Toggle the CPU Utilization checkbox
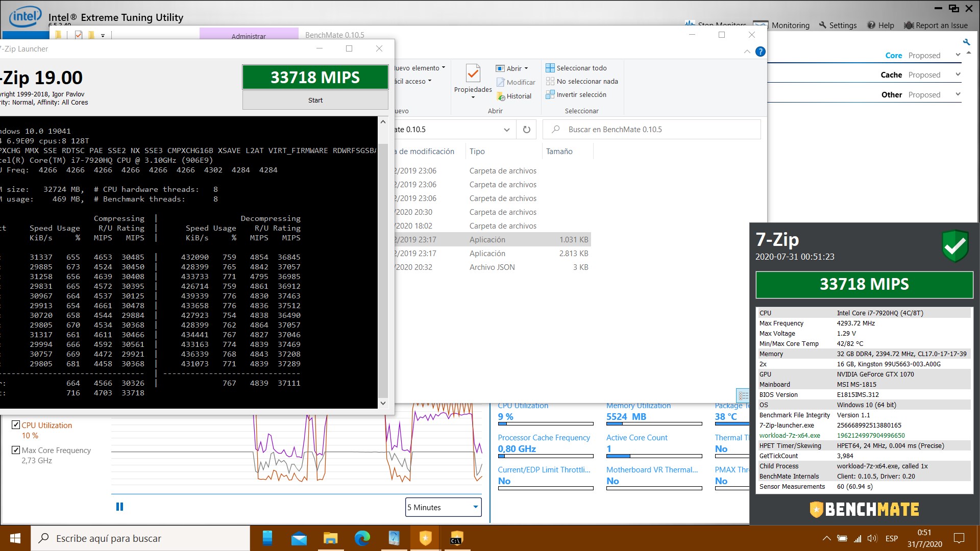Viewport: 980px width, 551px height. pyautogui.click(x=16, y=425)
